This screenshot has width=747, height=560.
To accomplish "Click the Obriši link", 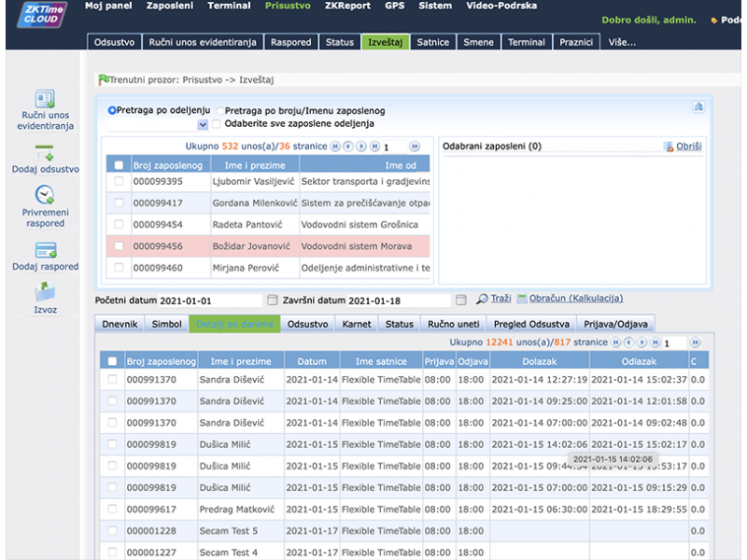I will 689,147.
